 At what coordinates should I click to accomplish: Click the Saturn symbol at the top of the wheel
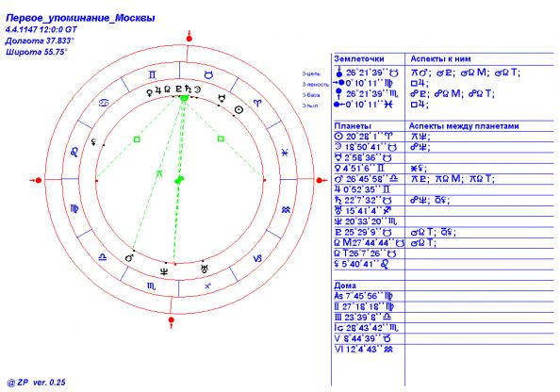189,90
